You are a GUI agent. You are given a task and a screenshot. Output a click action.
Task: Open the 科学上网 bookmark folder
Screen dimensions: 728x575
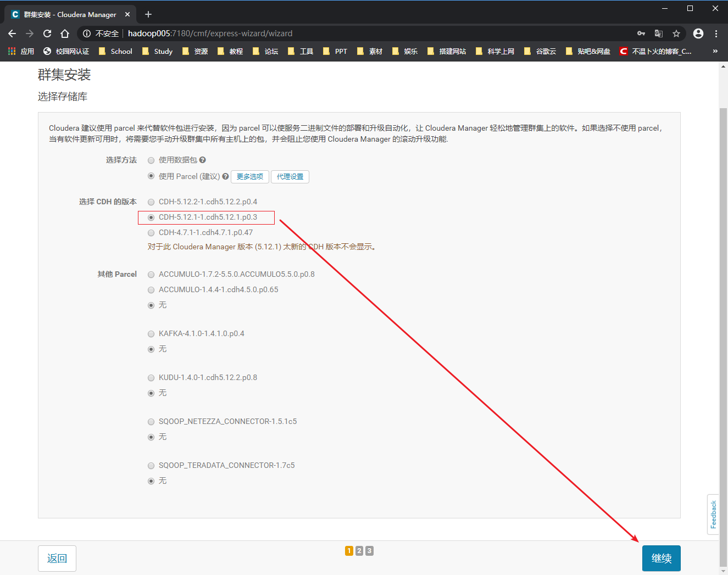point(495,51)
